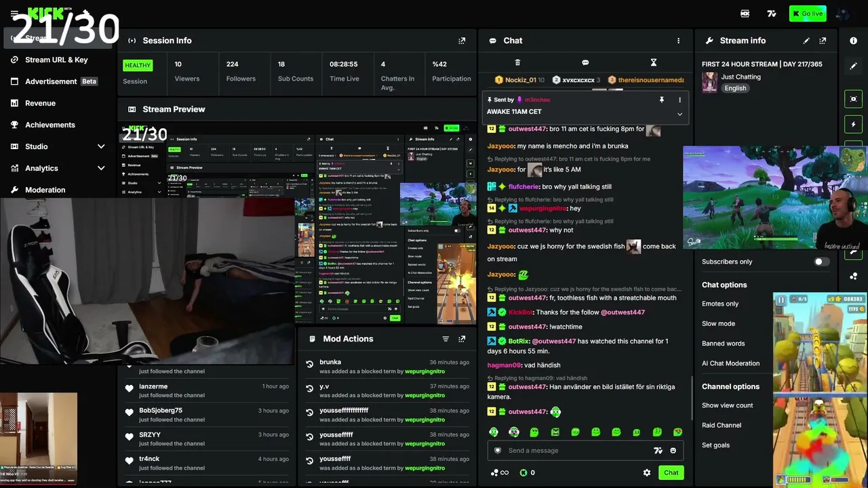The image size is (868, 488).
Task: Click flufcherie username in chat
Action: [523, 187]
